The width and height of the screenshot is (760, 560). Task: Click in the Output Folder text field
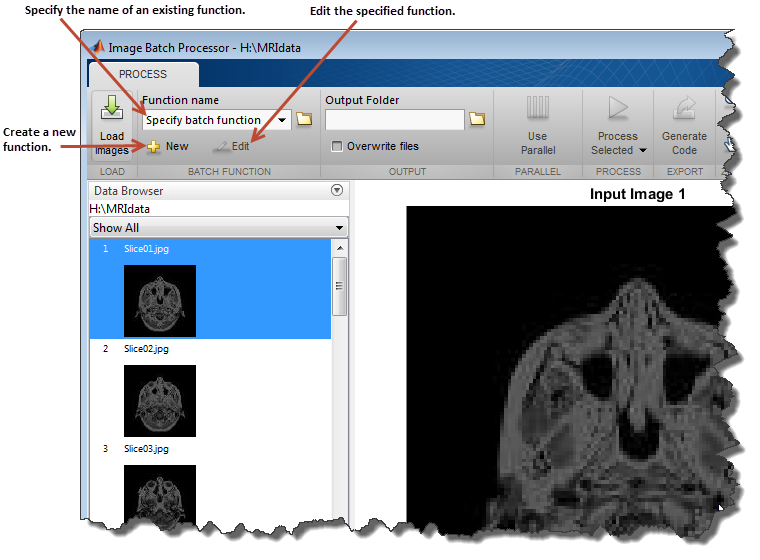[394, 120]
